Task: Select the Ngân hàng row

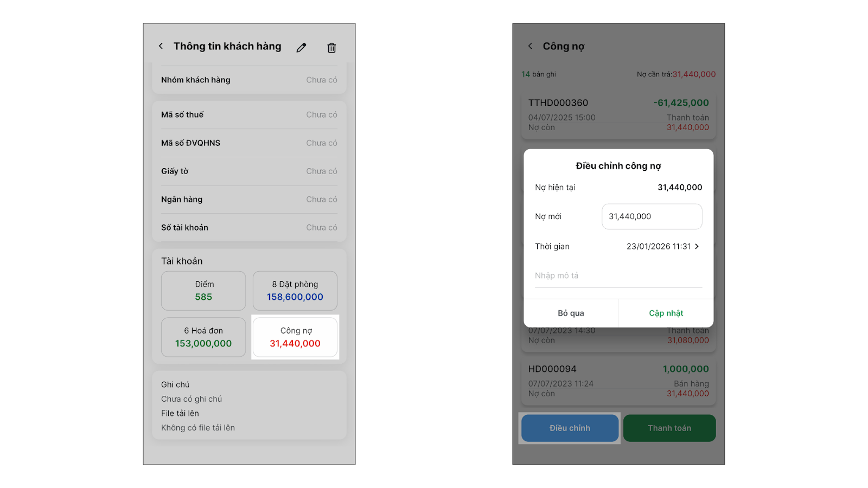Action: click(x=249, y=200)
